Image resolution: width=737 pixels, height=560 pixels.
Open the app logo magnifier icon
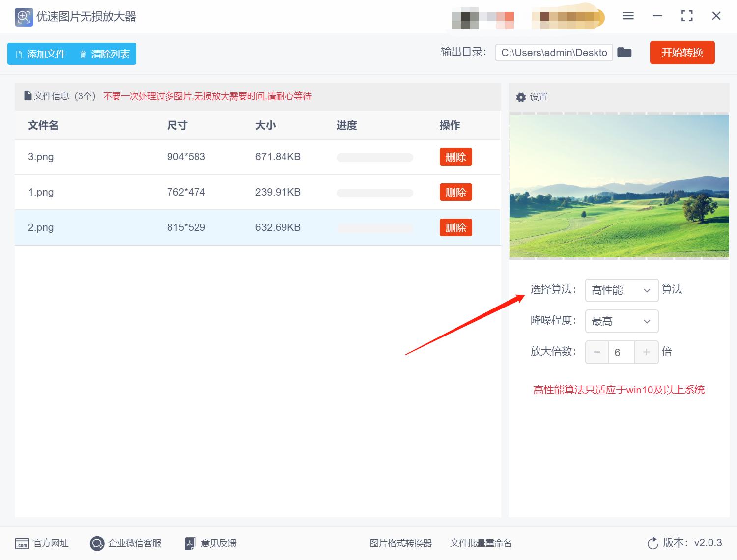click(x=23, y=16)
